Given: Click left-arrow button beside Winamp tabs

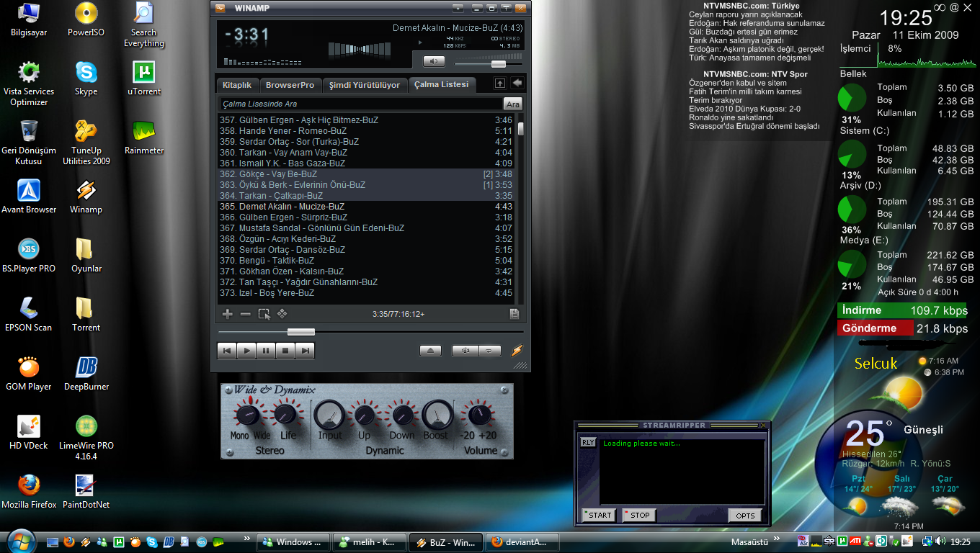Looking at the screenshot, I should (517, 84).
